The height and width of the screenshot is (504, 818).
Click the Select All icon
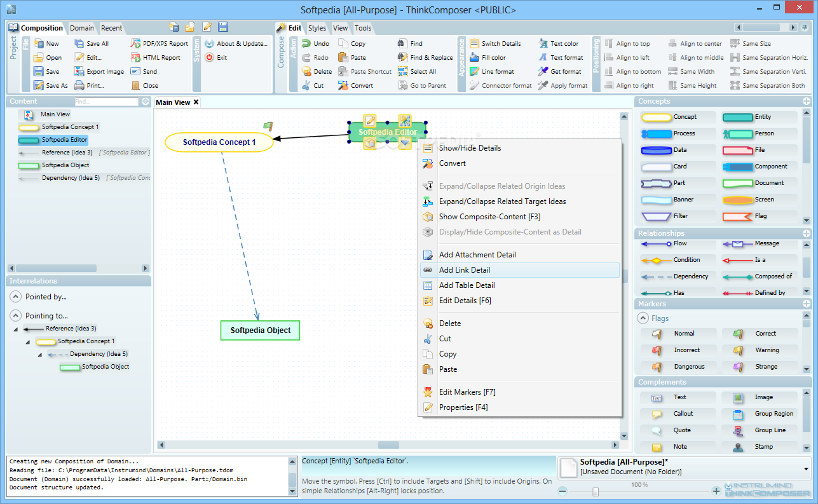pyautogui.click(x=402, y=72)
